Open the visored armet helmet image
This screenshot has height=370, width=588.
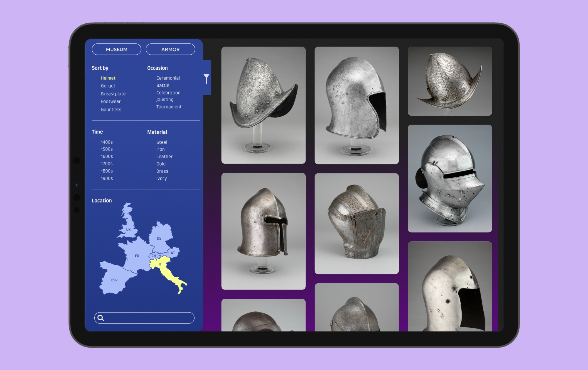(x=450, y=178)
